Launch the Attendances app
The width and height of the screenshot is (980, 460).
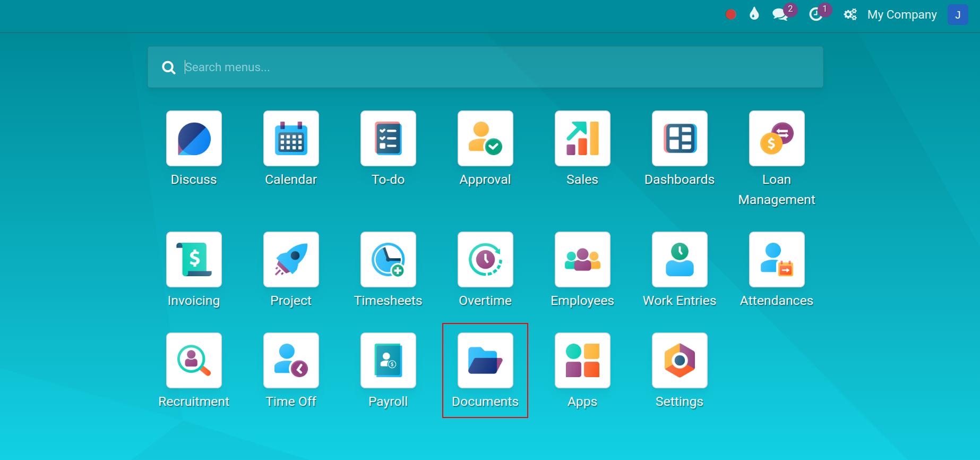[777, 260]
